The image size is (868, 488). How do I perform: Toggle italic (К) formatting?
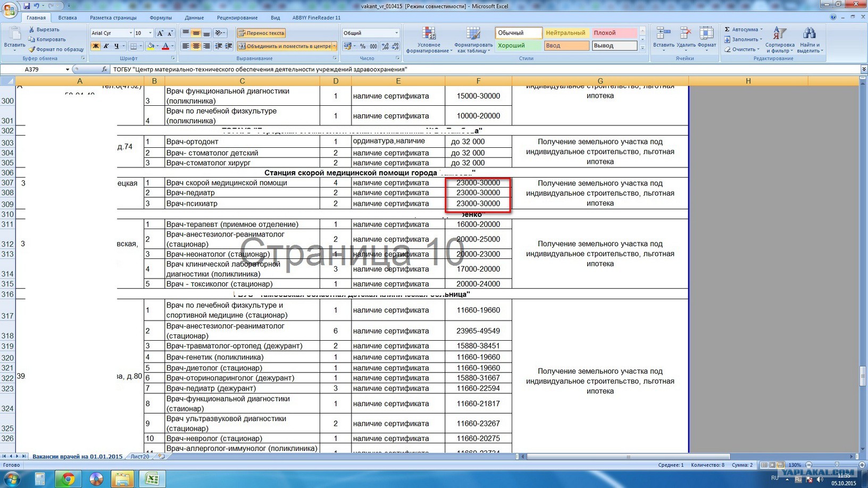click(106, 46)
